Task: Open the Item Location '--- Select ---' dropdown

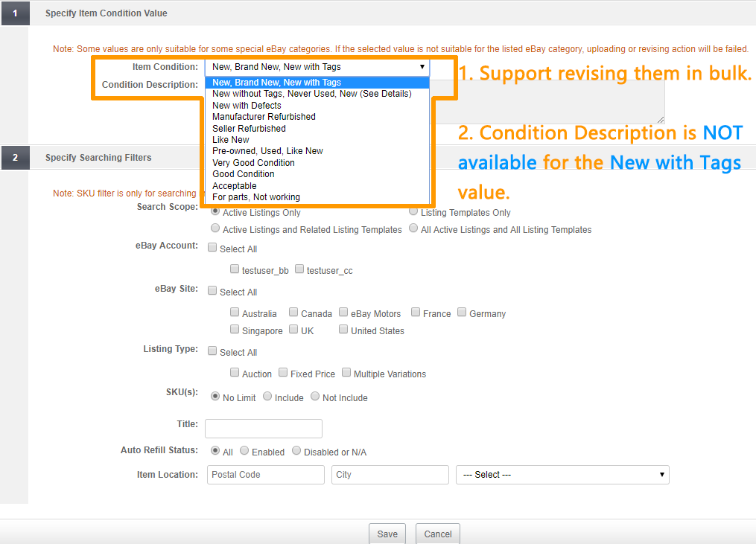Action: click(x=562, y=475)
